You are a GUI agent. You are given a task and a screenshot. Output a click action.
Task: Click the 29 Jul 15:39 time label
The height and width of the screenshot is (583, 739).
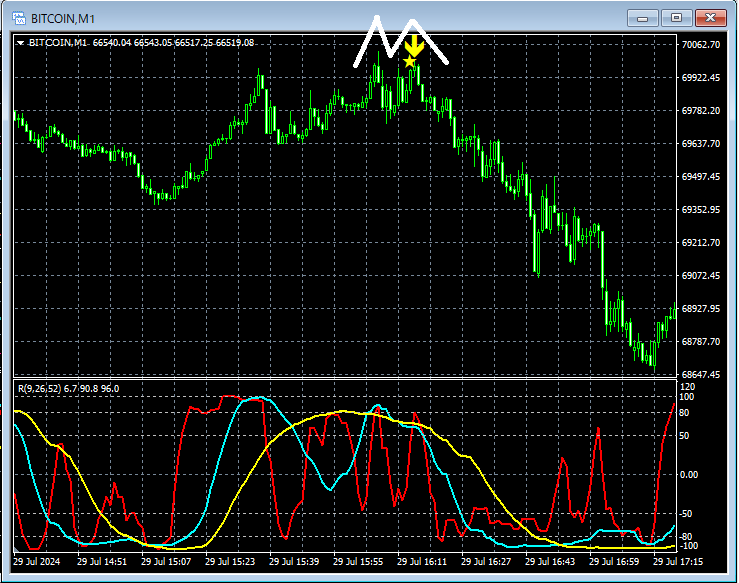[x=294, y=562]
